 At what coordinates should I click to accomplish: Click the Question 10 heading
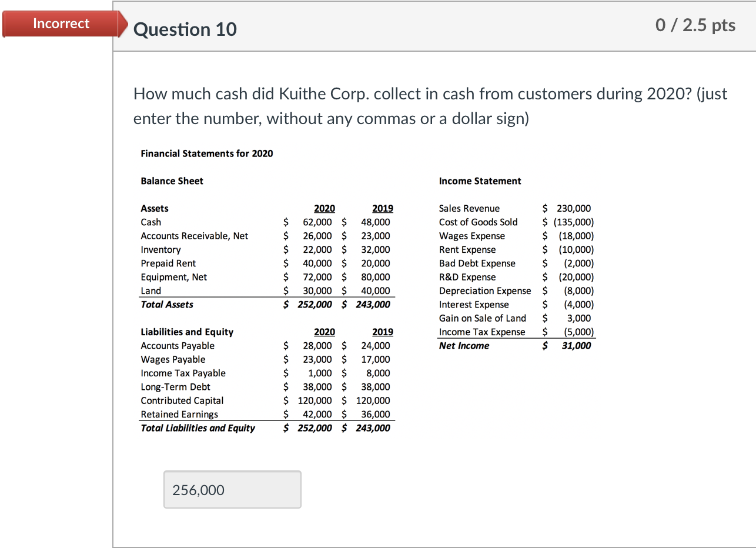tap(185, 29)
